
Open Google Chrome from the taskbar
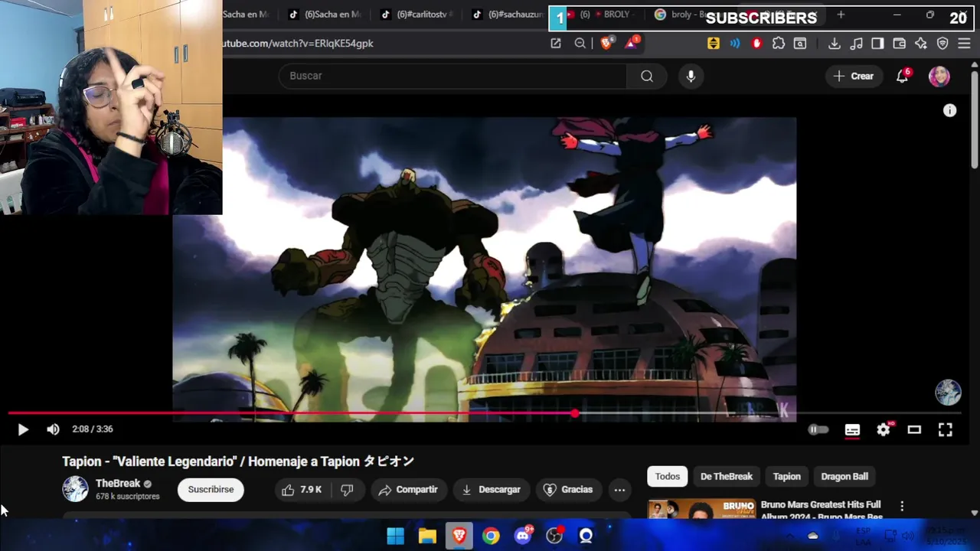coord(491,536)
